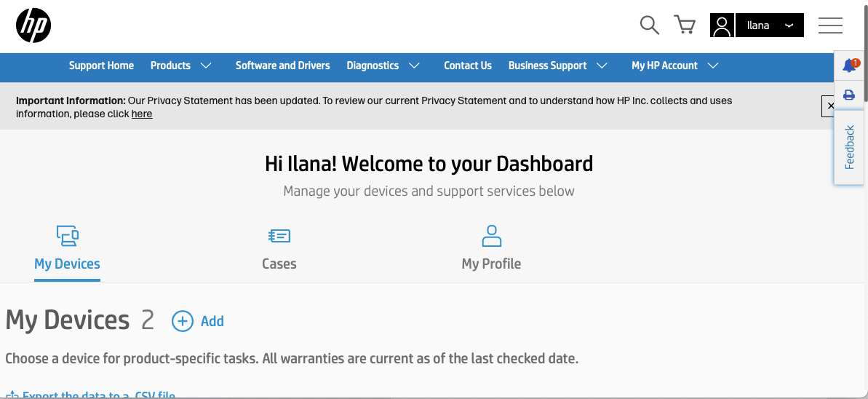868x399 pixels.
Task: Open the Feedback side tab
Action: point(849,147)
